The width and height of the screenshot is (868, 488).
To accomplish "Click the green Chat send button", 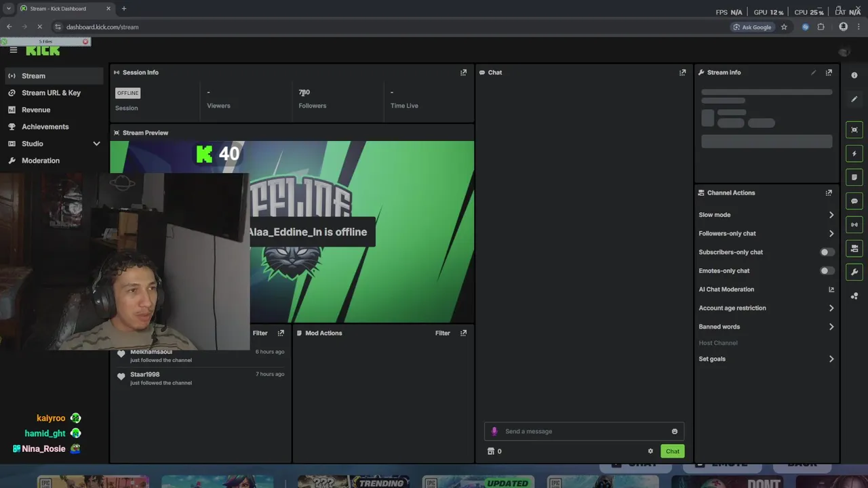I will (x=672, y=451).
